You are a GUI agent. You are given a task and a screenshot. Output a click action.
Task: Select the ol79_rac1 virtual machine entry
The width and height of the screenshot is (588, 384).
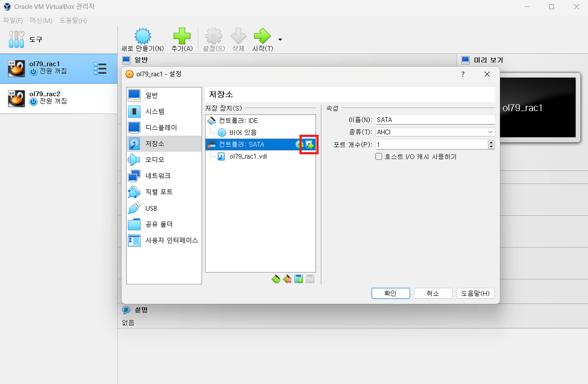(59, 69)
